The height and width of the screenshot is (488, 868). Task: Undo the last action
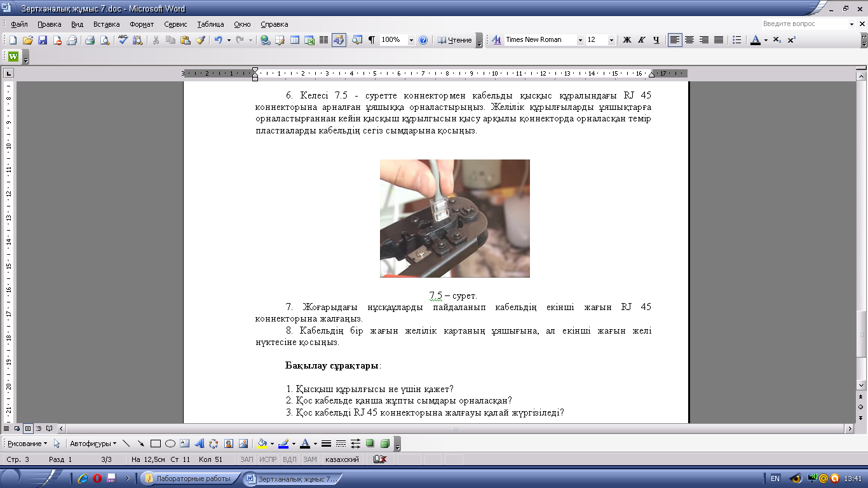click(x=219, y=40)
